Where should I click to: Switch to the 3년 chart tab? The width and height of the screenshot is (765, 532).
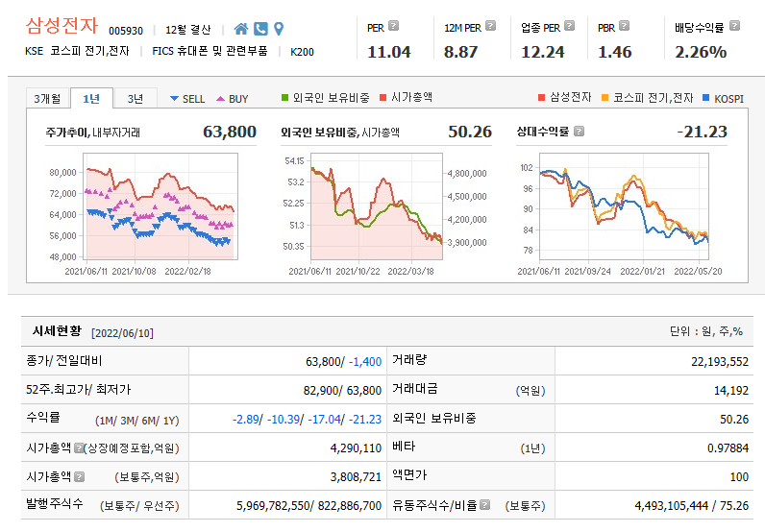tap(136, 99)
